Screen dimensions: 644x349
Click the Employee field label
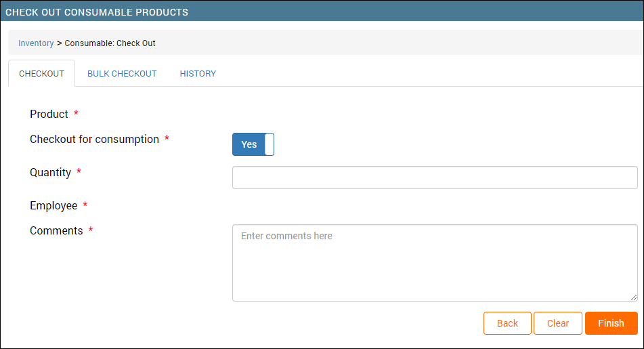point(53,205)
